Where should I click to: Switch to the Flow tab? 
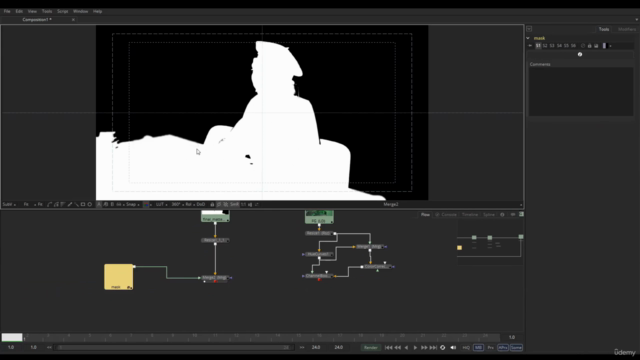tap(425, 214)
